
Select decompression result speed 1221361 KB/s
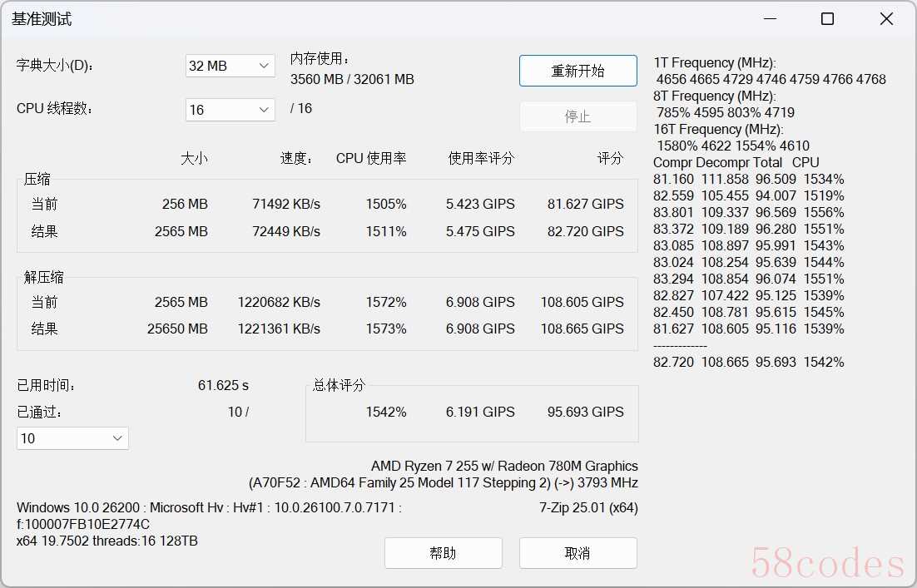pos(279,329)
